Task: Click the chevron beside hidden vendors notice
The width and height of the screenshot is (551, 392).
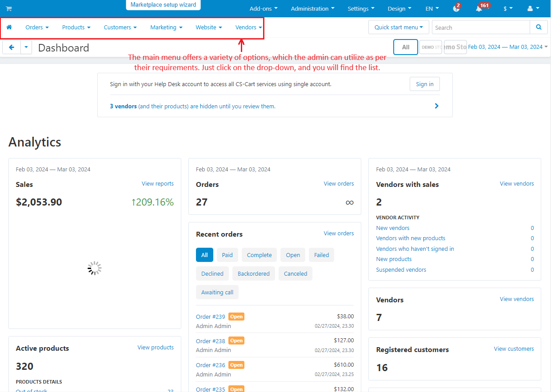Action: (437, 106)
